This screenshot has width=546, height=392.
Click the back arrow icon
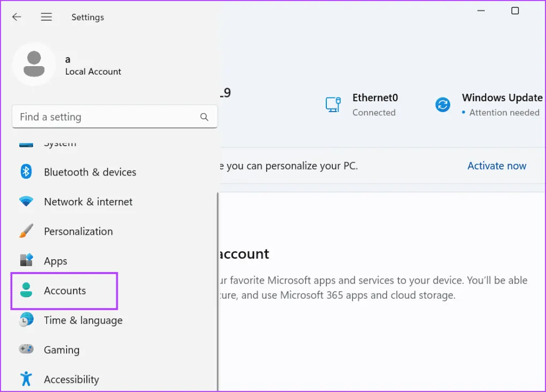tap(17, 17)
